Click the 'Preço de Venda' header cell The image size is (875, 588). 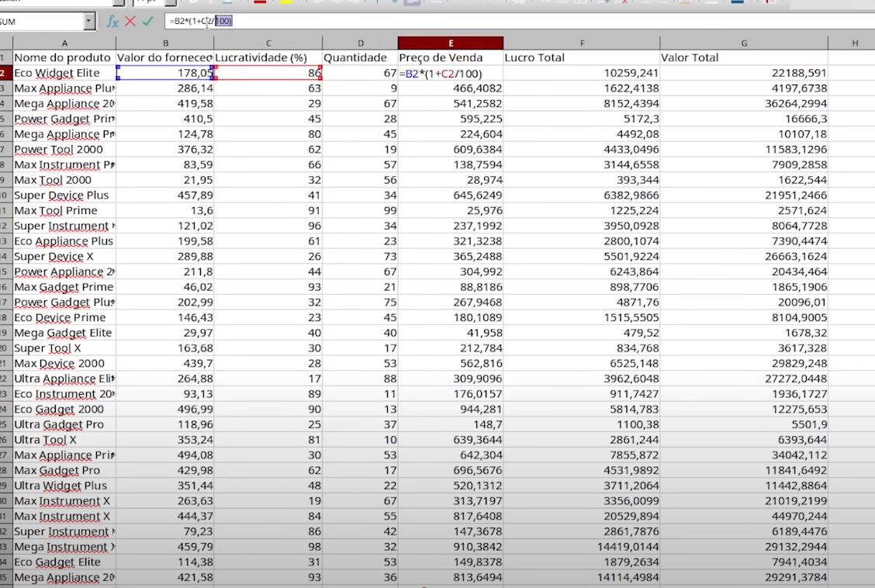click(x=451, y=57)
